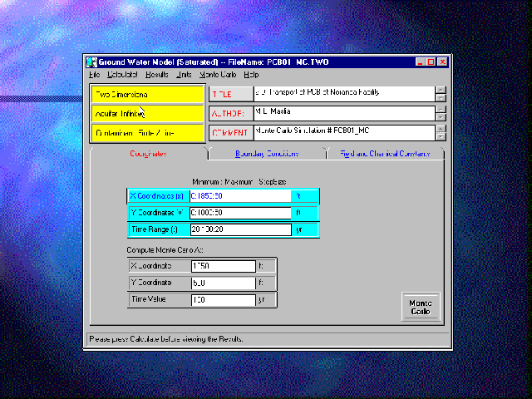Switch to Fluid and Chemical Constants tab

click(385, 154)
